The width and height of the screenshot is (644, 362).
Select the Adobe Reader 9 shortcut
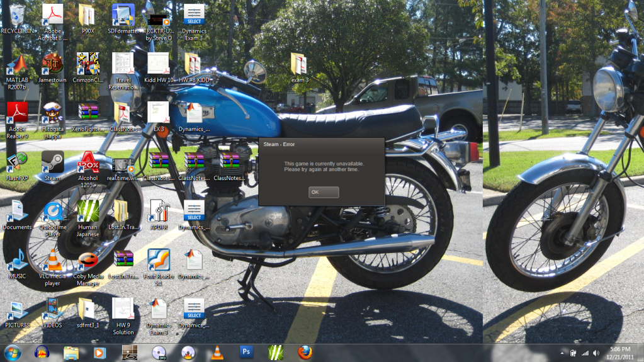pos(17,120)
